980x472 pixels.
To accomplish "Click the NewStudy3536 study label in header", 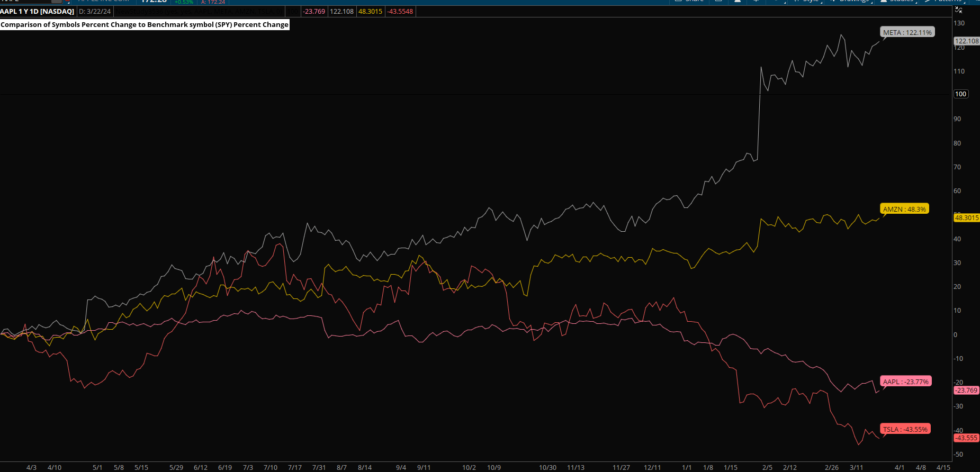I will coord(199,11).
